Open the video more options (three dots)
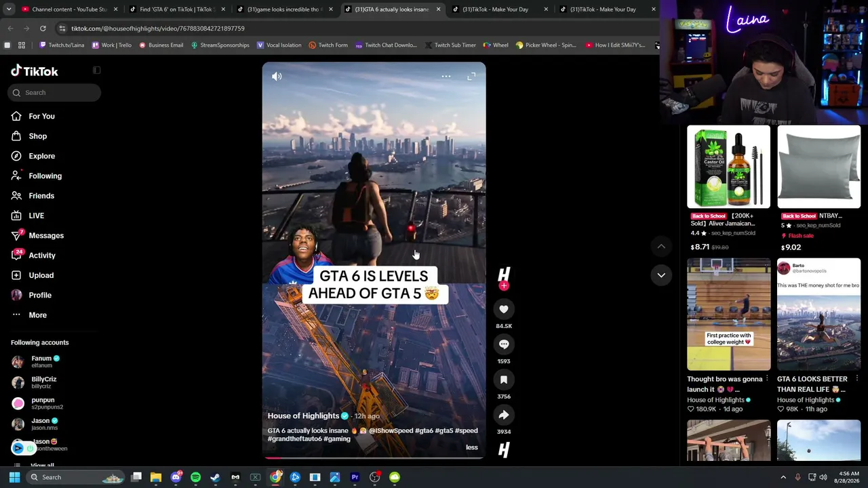Screen dimensions: 868x488 click(446, 77)
